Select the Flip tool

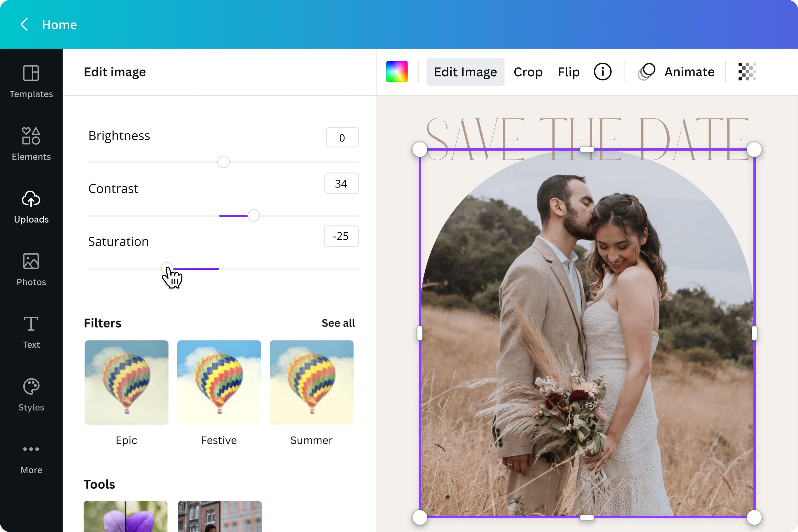click(568, 72)
